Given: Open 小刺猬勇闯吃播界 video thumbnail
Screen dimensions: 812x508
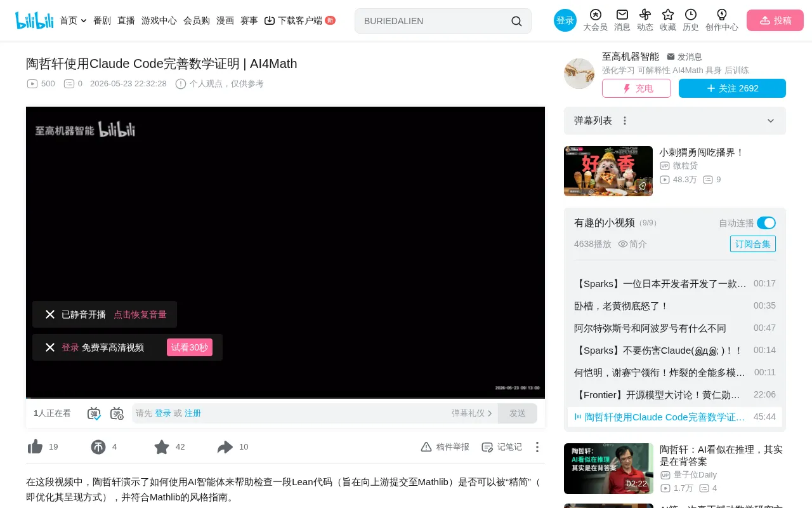Looking at the screenshot, I should 608,171.
